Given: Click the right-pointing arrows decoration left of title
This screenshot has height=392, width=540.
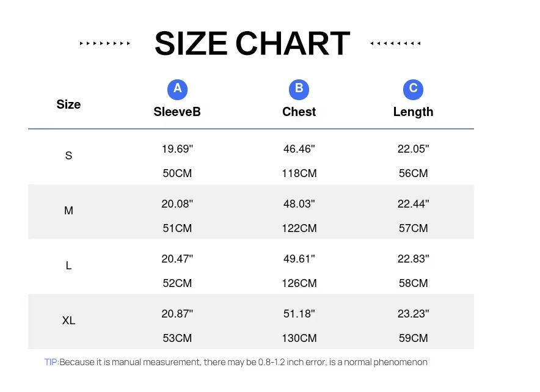Looking at the screenshot, I should pyautogui.click(x=105, y=43).
